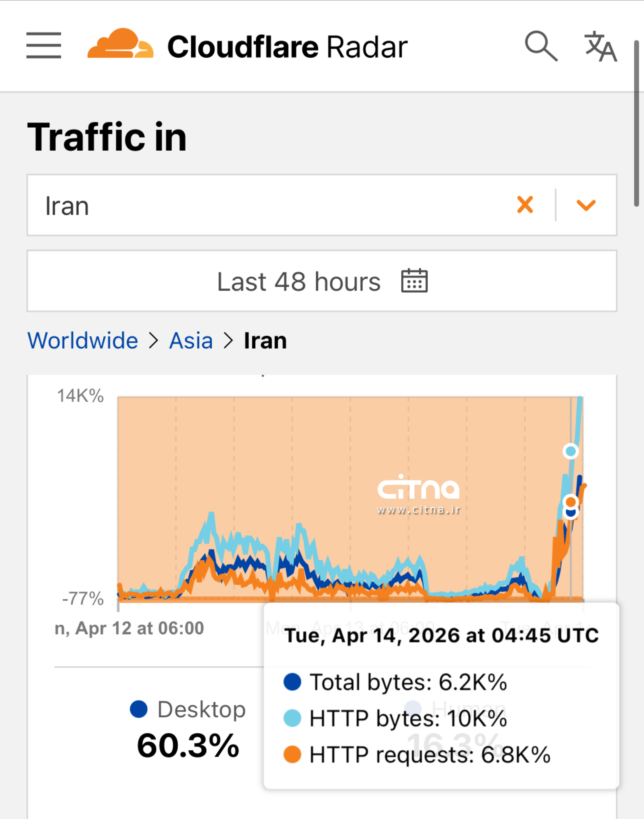Viewport: 644px width, 819px height.
Task: Click the dark blue Total bytes legend dot
Action: coord(293,682)
